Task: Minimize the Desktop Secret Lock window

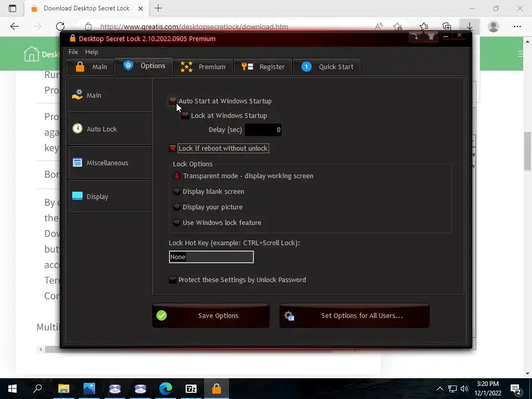Action: point(446,36)
